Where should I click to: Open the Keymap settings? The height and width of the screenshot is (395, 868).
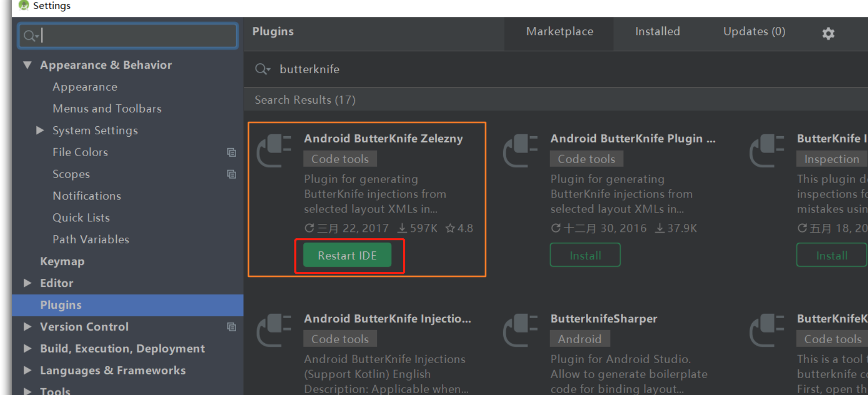62,261
